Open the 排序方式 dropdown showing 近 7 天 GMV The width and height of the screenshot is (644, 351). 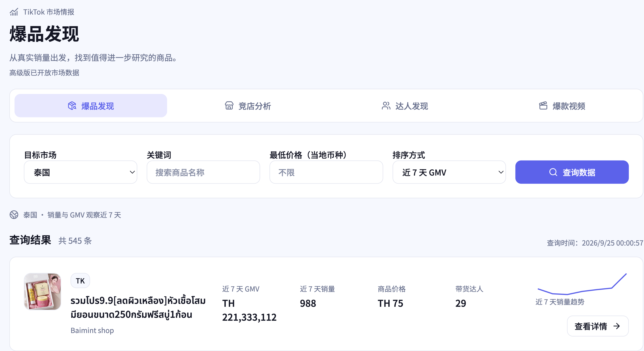[449, 172]
